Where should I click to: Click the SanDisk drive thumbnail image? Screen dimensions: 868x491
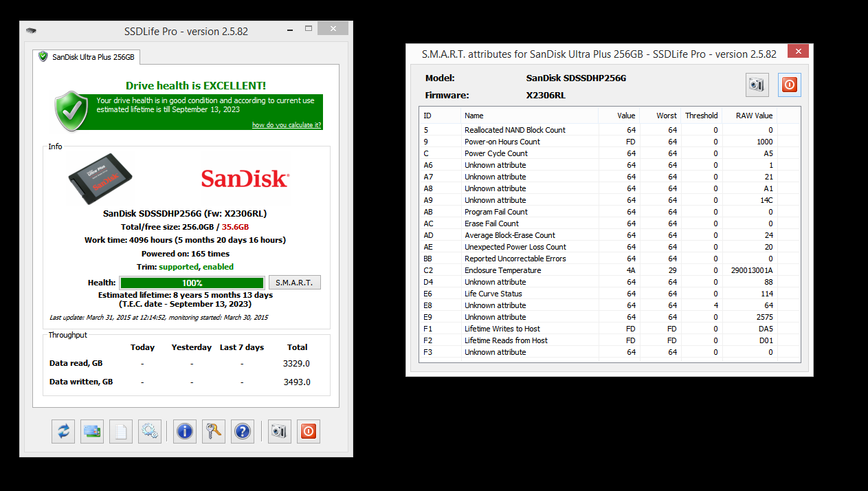tap(100, 179)
